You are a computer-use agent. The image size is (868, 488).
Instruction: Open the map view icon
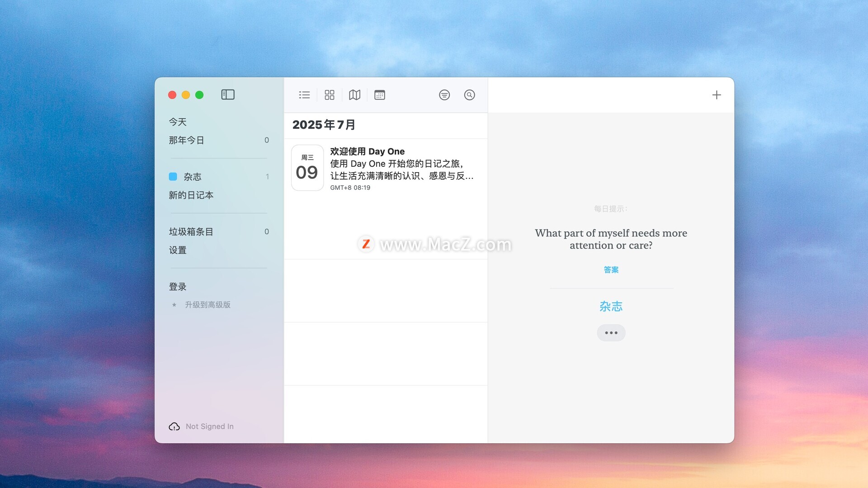point(355,95)
